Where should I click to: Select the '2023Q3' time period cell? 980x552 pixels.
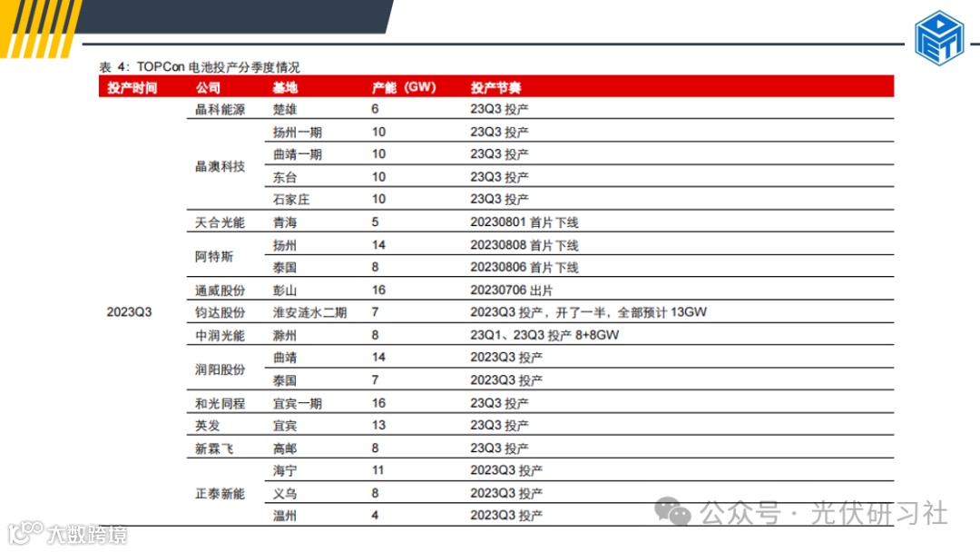(129, 312)
